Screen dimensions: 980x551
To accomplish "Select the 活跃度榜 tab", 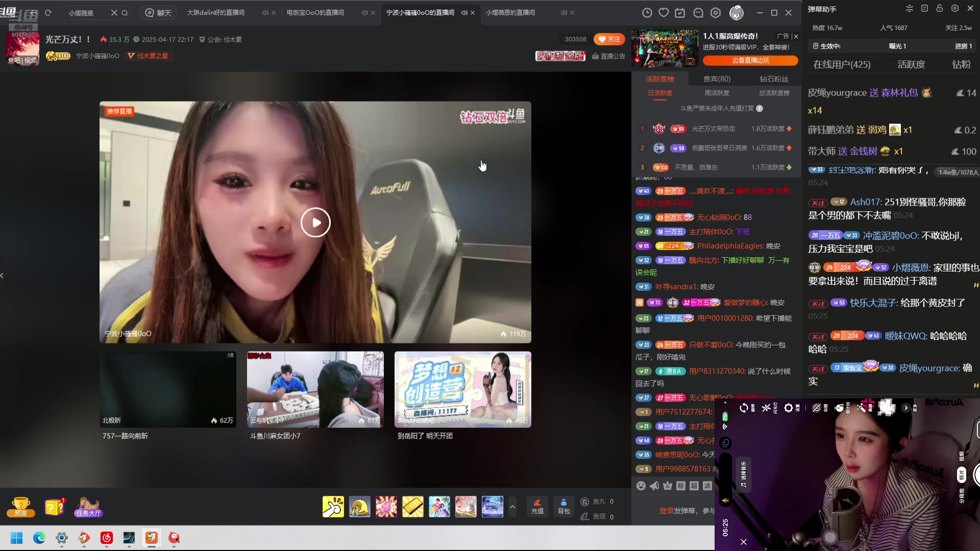I will (x=660, y=79).
